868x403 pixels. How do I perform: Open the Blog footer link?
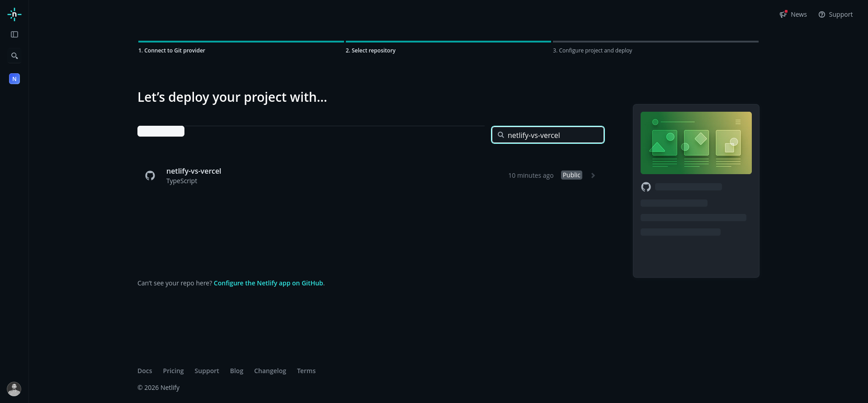pyautogui.click(x=236, y=371)
